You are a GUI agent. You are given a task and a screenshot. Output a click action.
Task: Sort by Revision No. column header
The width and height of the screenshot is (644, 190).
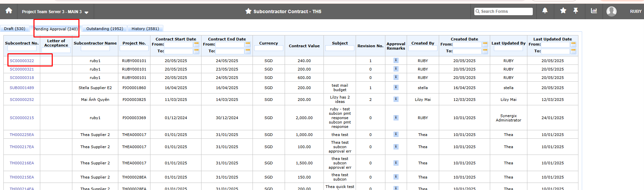tap(371, 46)
